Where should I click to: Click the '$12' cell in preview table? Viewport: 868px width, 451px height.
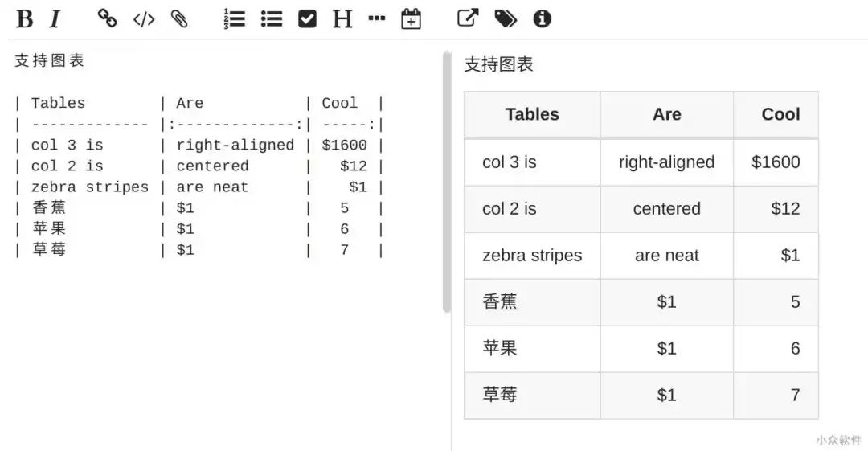click(776, 209)
